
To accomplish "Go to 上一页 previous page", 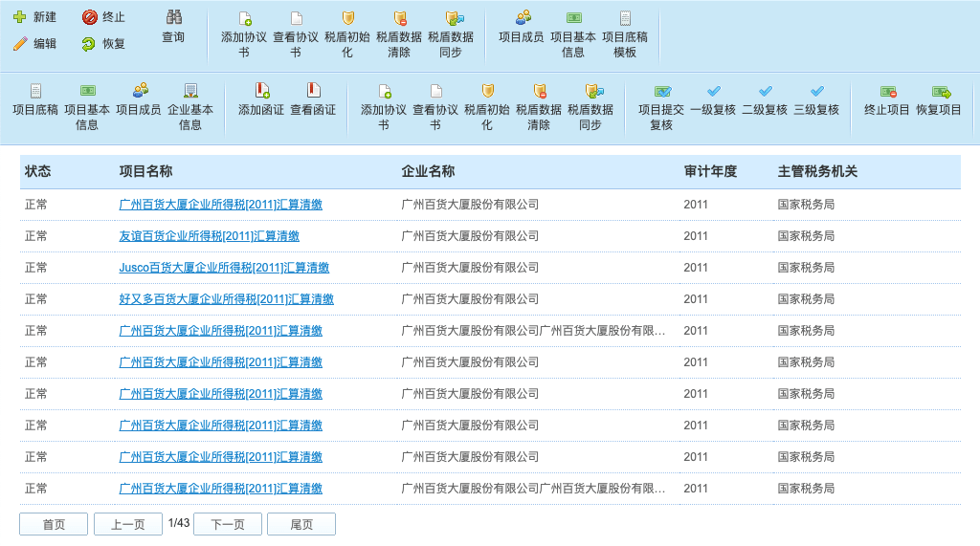I will (x=128, y=524).
